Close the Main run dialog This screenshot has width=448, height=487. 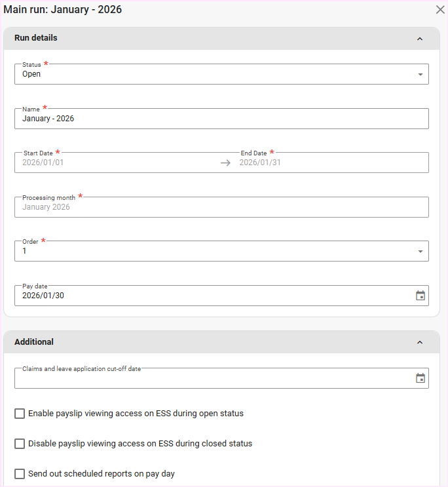pyautogui.click(x=440, y=10)
